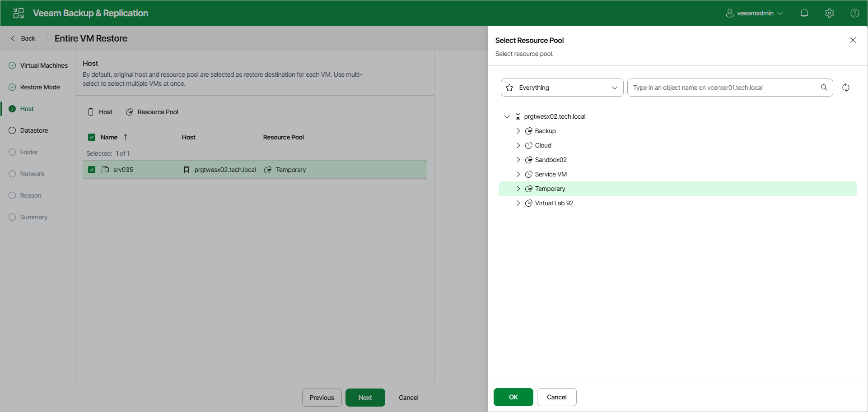Click the search magnifier icon
Image resolution: width=868 pixels, height=412 pixels.
(x=824, y=88)
